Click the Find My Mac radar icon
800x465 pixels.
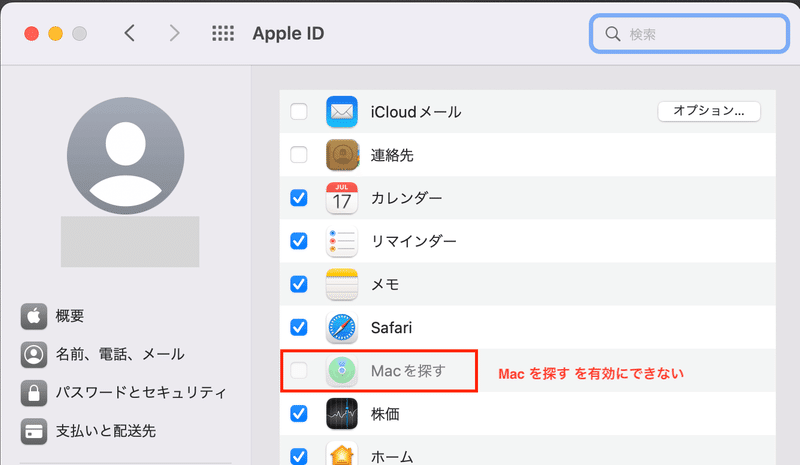click(342, 371)
